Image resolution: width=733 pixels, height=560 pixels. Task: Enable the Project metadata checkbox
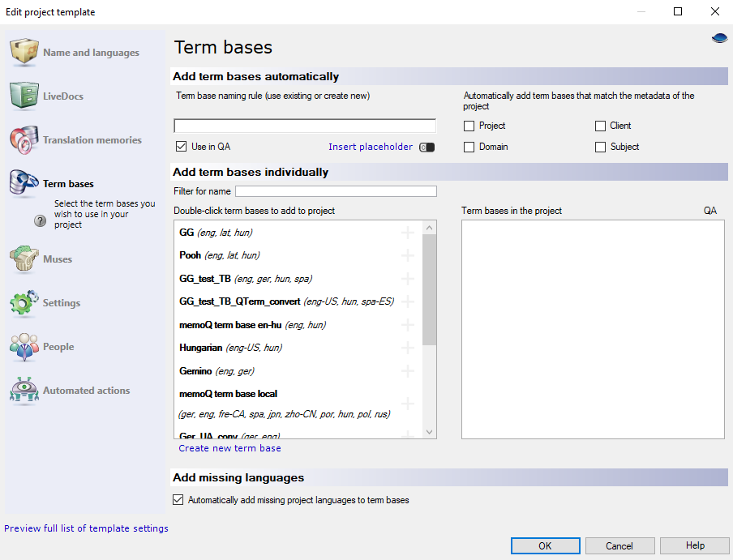click(x=469, y=126)
